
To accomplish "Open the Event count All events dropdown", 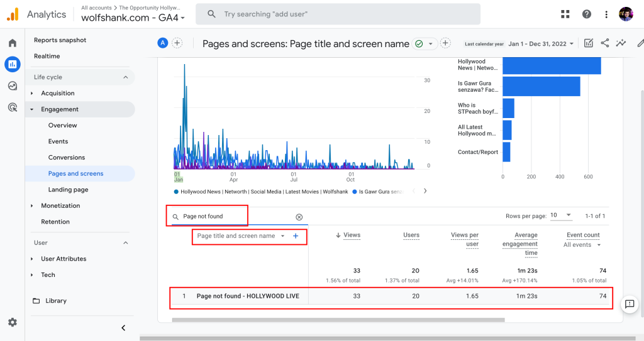I will pos(582,245).
